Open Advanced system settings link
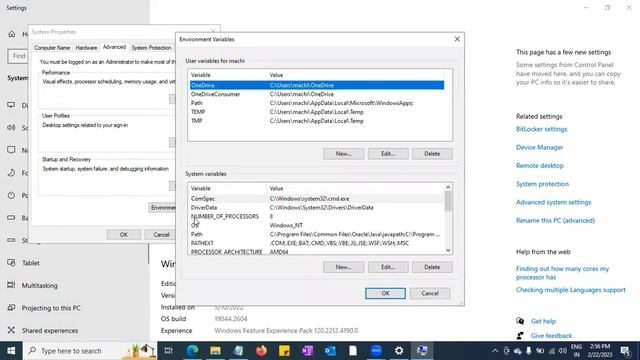The width and height of the screenshot is (640, 360). click(x=553, y=202)
